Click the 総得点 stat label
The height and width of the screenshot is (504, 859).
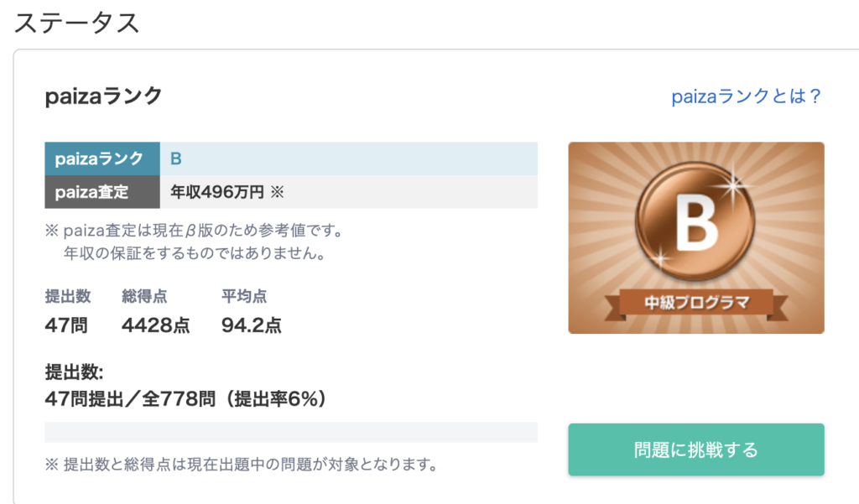[143, 296]
